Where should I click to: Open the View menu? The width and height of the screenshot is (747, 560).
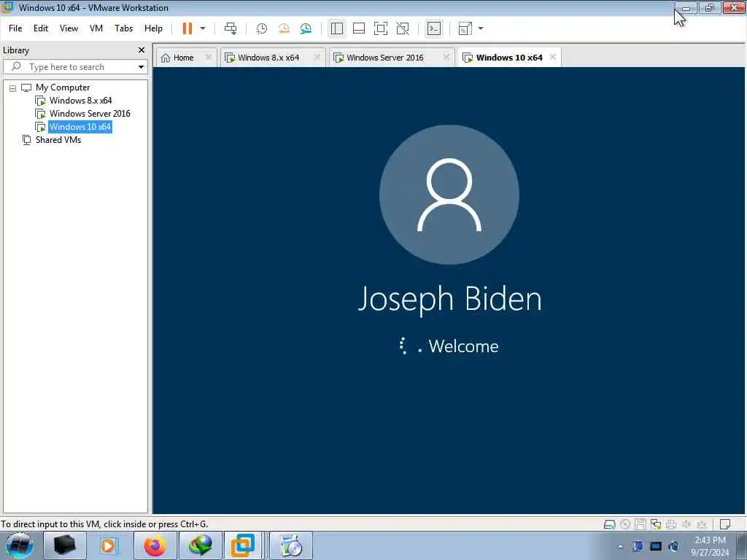(x=69, y=28)
